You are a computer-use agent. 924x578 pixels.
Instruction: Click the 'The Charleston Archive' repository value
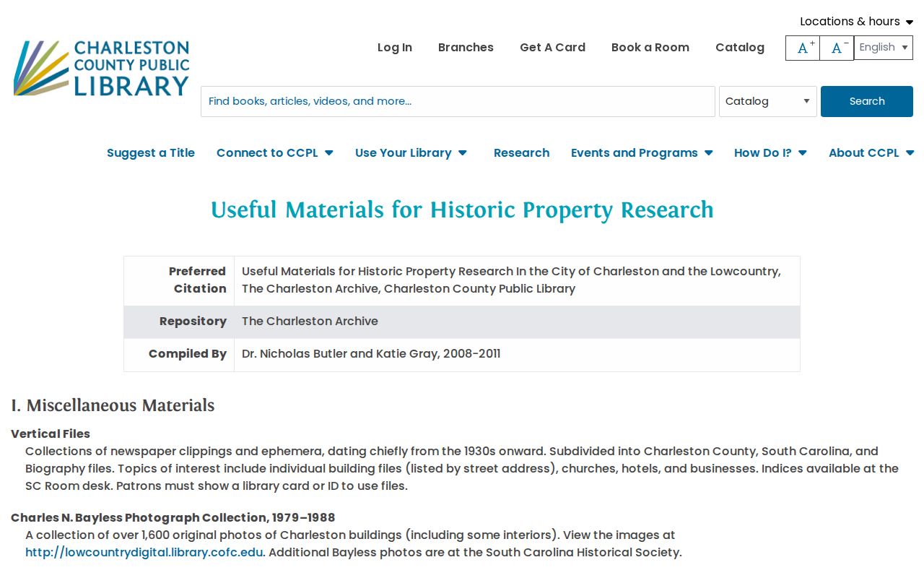click(x=310, y=322)
